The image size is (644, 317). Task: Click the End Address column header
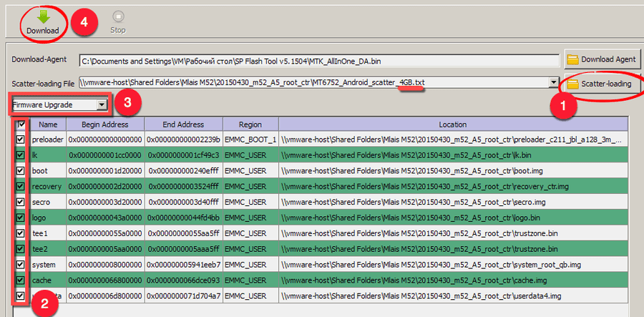tap(184, 124)
